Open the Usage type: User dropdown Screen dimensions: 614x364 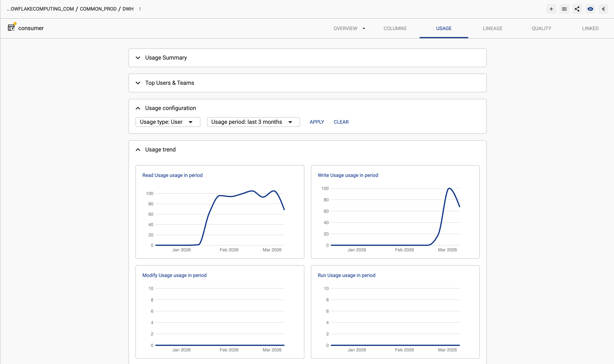click(168, 122)
